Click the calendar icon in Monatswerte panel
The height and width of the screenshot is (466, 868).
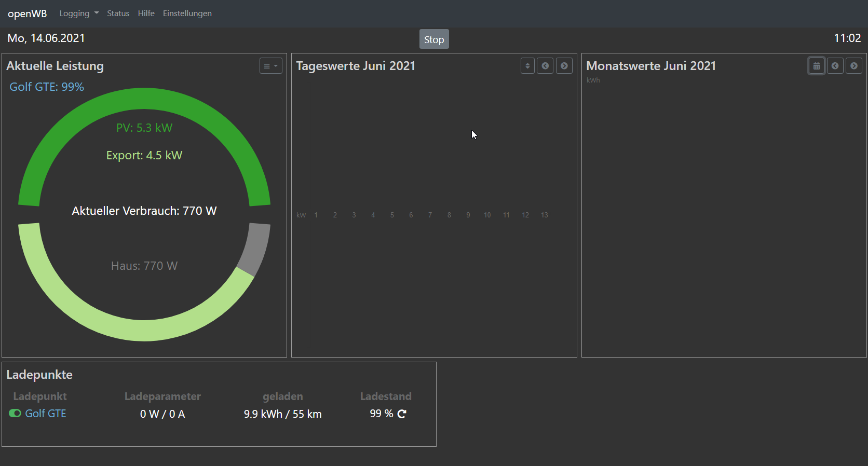point(817,66)
